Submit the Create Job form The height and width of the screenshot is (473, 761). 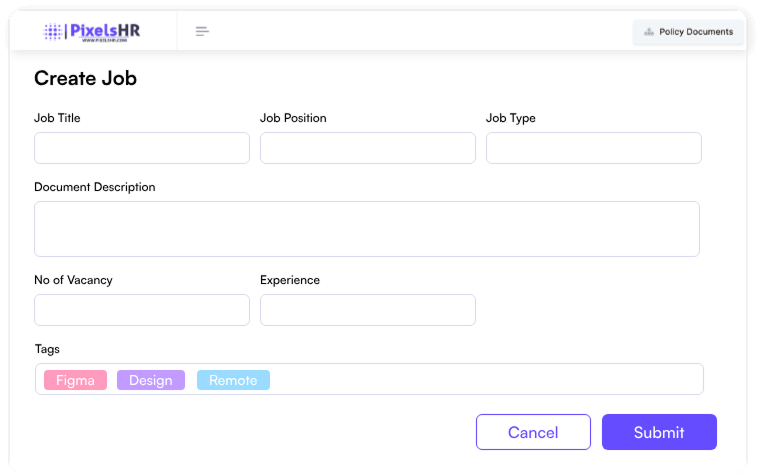(x=659, y=432)
